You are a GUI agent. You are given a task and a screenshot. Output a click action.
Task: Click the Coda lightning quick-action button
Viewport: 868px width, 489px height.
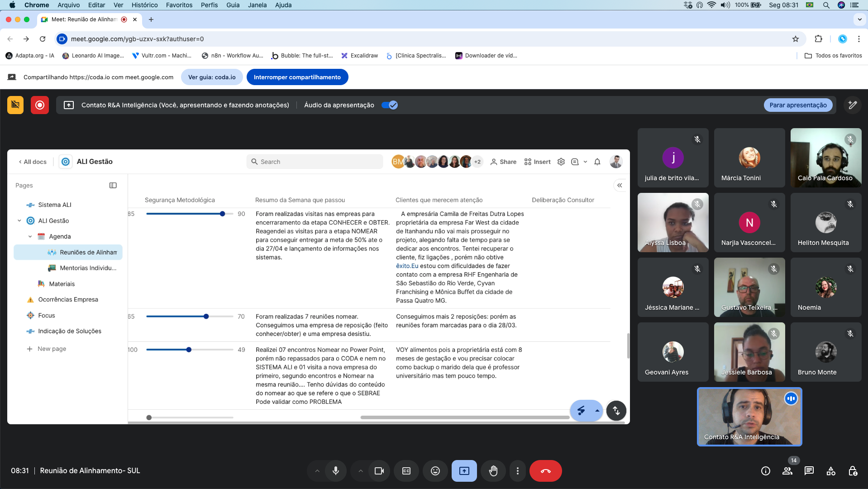[581, 411]
